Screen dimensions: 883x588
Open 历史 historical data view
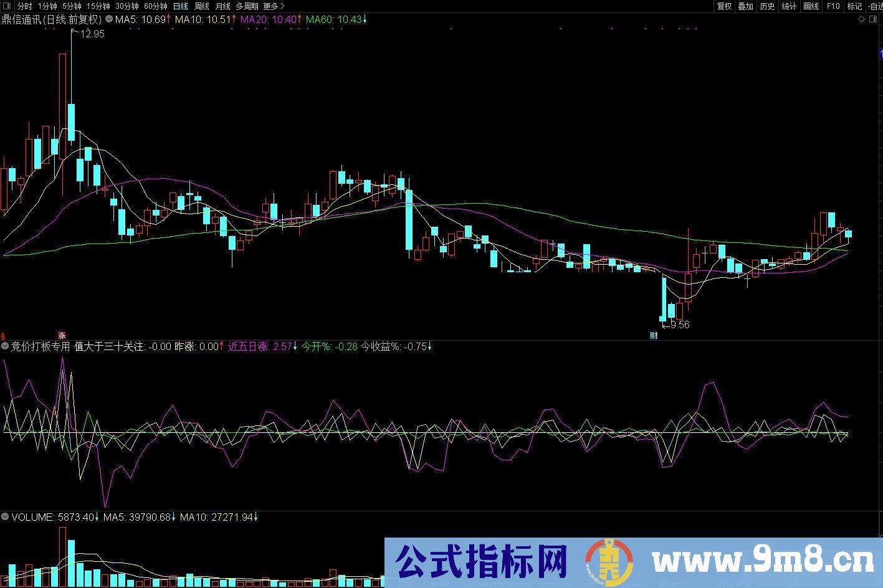[766, 6]
